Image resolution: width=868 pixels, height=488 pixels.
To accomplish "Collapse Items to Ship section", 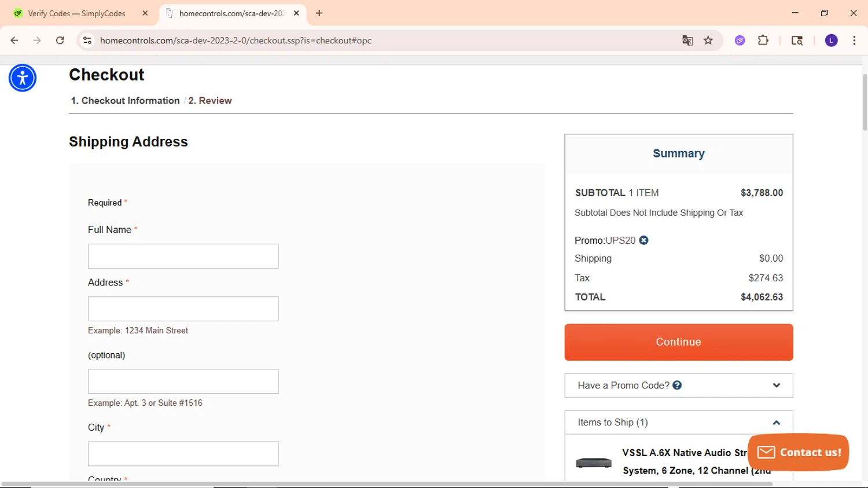I will tap(679, 423).
